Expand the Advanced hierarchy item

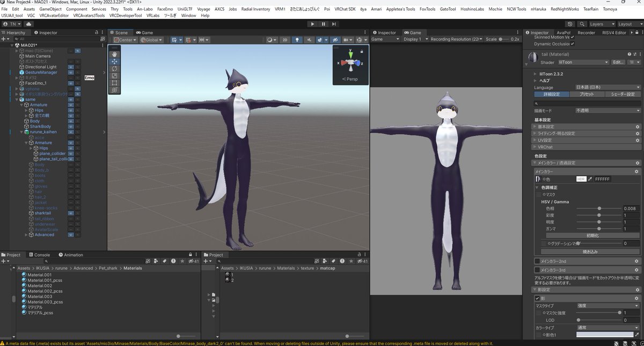click(x=26, y=235)
